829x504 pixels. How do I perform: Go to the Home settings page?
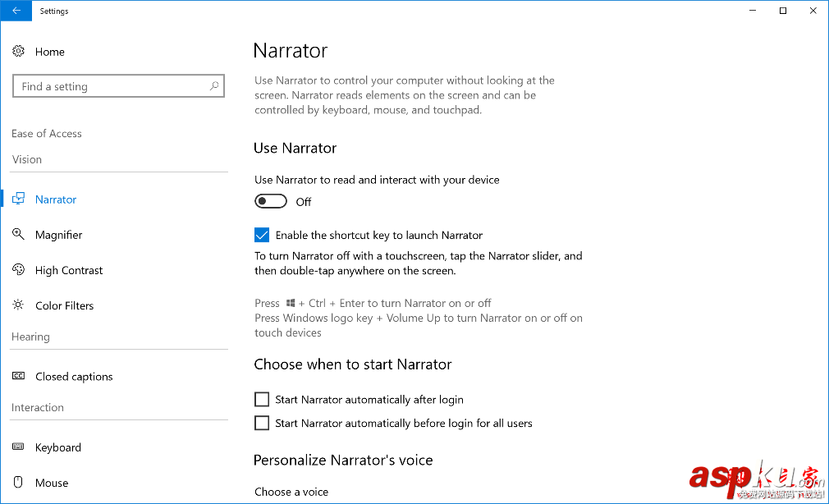[50, 52]
